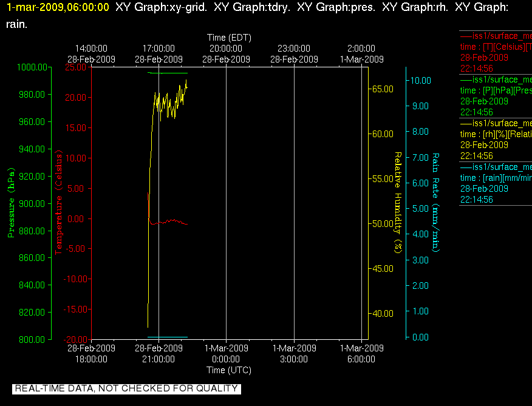Click the 0.00 temperature axis tick label

pos(76,218)
